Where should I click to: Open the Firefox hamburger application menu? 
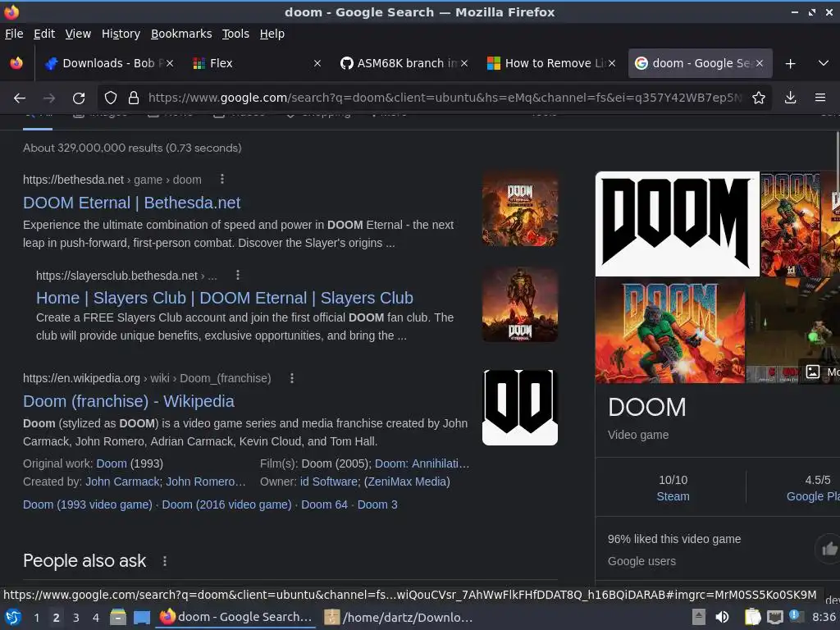820,98
